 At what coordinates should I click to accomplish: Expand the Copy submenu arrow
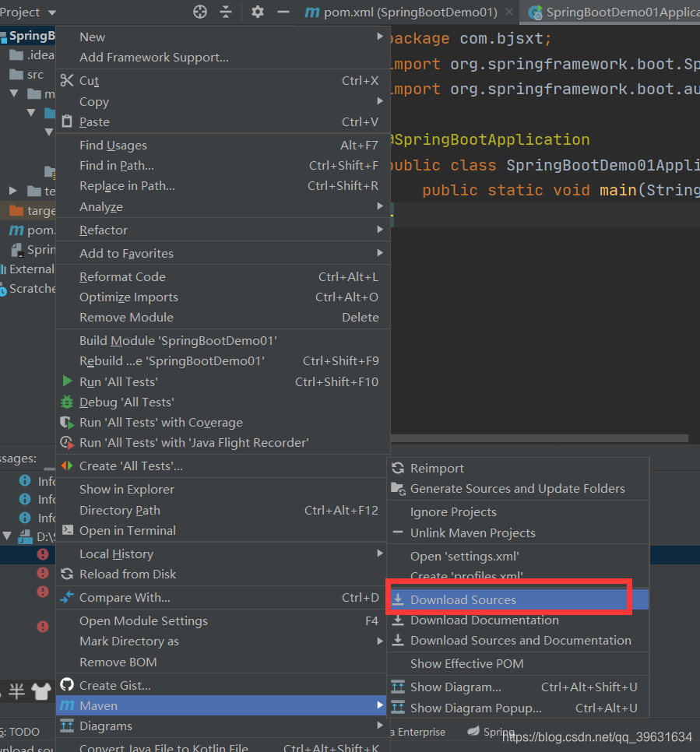[x=380, y=100]
